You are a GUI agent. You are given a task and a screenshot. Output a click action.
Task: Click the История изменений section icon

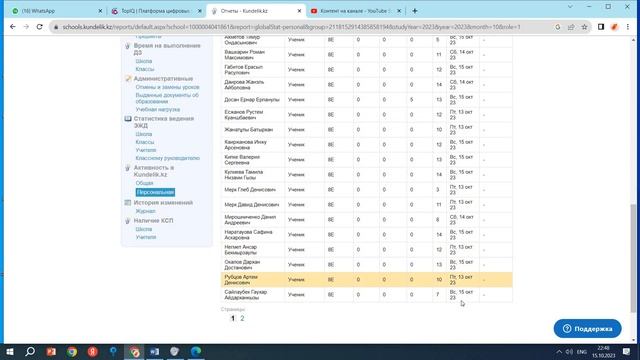click(128, 202)
